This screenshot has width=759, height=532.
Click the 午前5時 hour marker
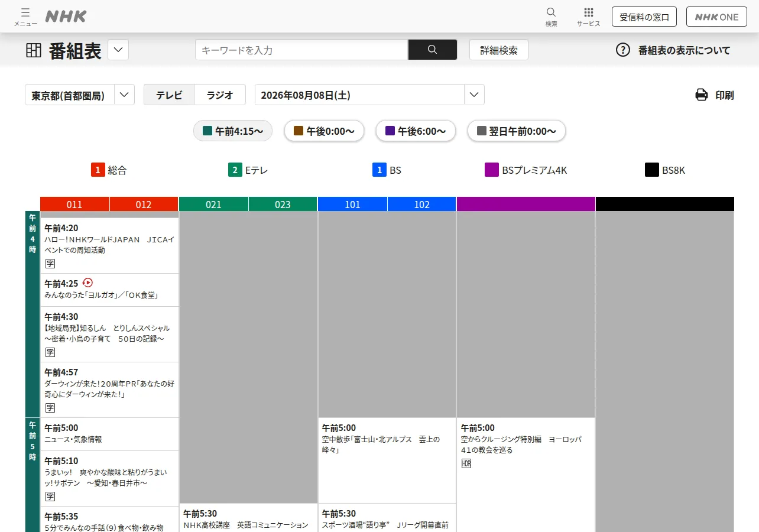point(33,475)
